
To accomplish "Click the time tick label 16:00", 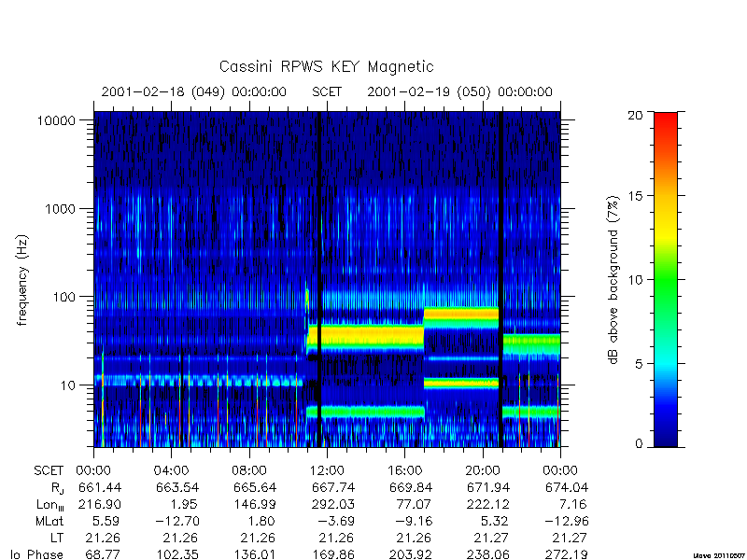I will [x=404, y=471].
